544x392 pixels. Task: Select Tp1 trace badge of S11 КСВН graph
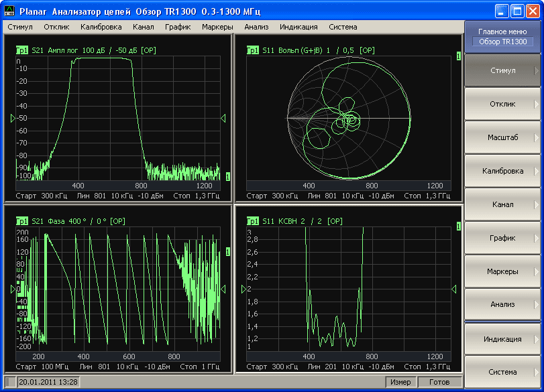[x=253, y=221]
